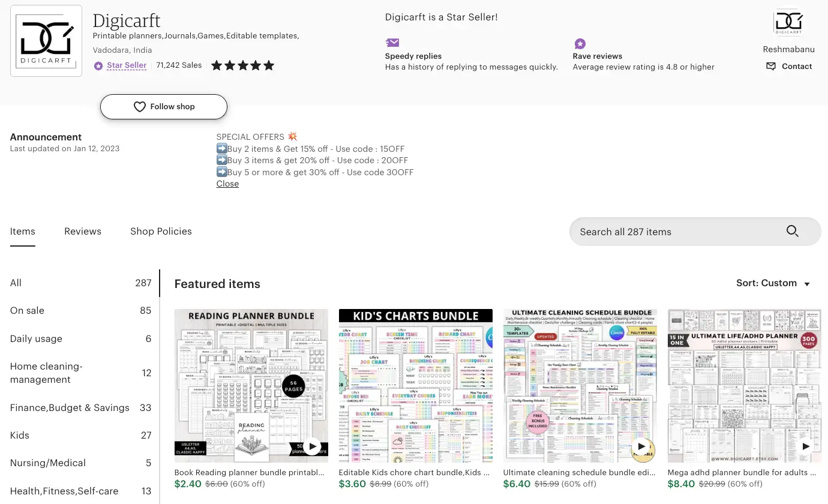Open the Shop Policies tab

click(x=161, y=232)
